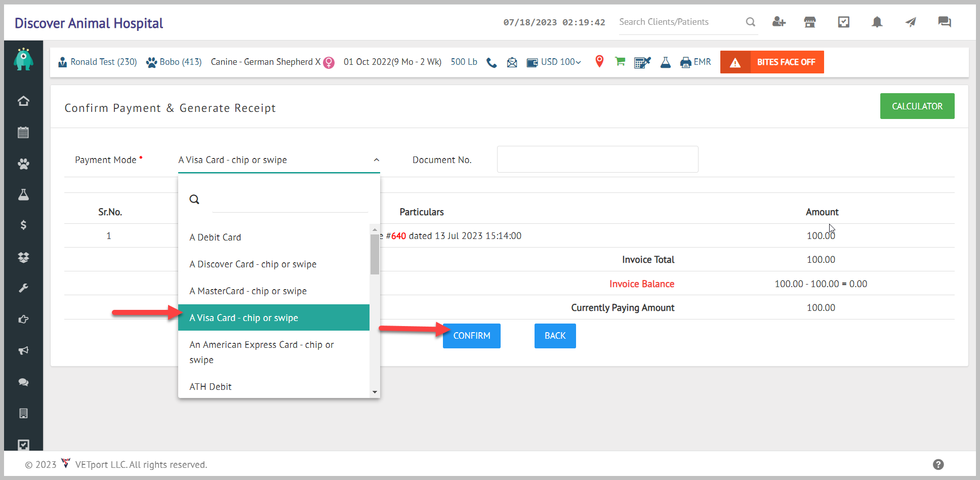The width and height of the screenshot is (980, 480).
Task: Open the building icon in sidebar
Action: tap(23, 413)
